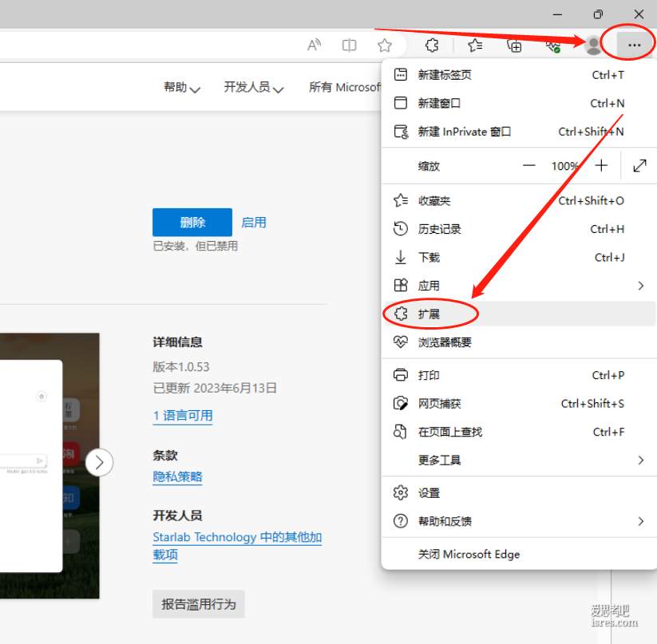Click the 详细信息 heading

click(x=177, y=342)
